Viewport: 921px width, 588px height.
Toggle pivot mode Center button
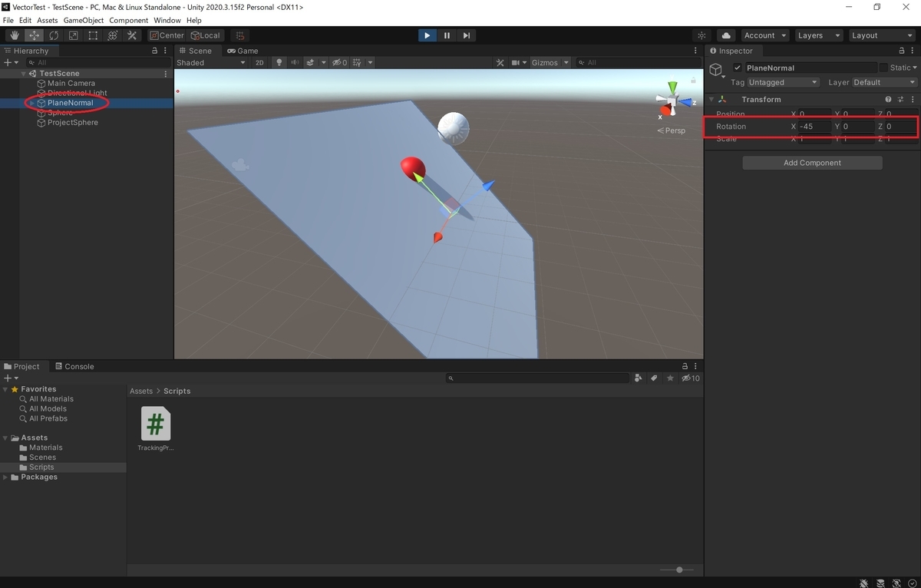point(167,35)
